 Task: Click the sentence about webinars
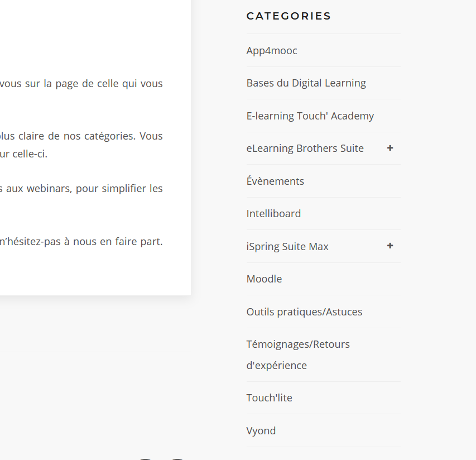[x=81, y=188]
